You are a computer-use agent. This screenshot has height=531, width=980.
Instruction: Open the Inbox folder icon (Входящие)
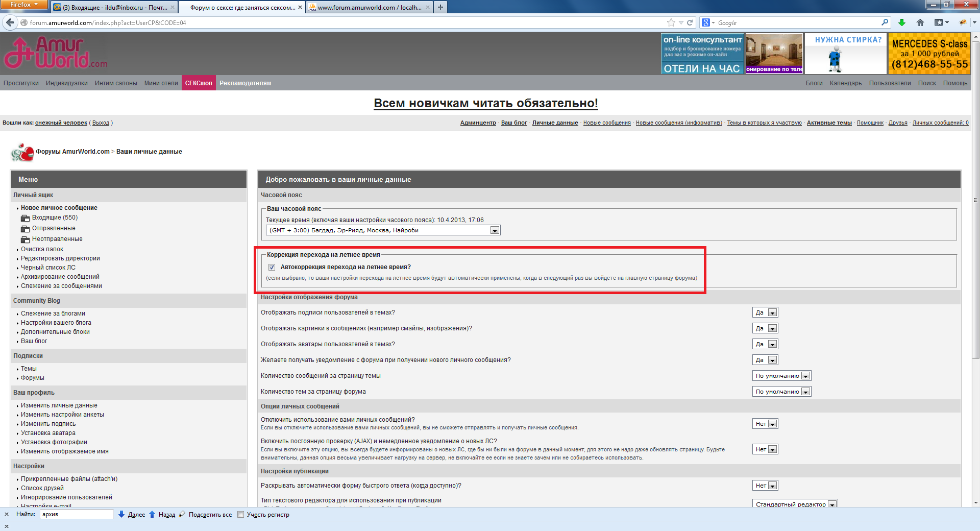coord(25,218)
